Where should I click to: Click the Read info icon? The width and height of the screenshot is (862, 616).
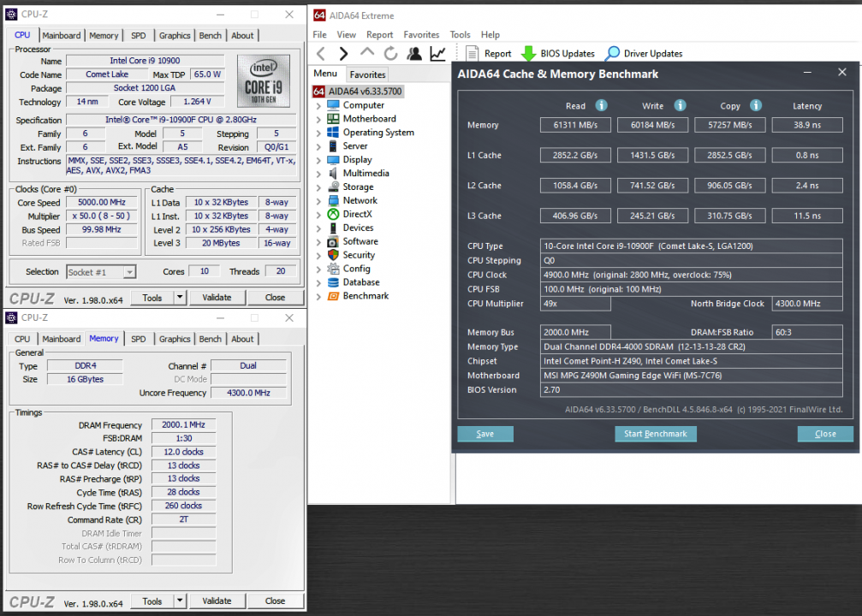click(x=601, y=105)
